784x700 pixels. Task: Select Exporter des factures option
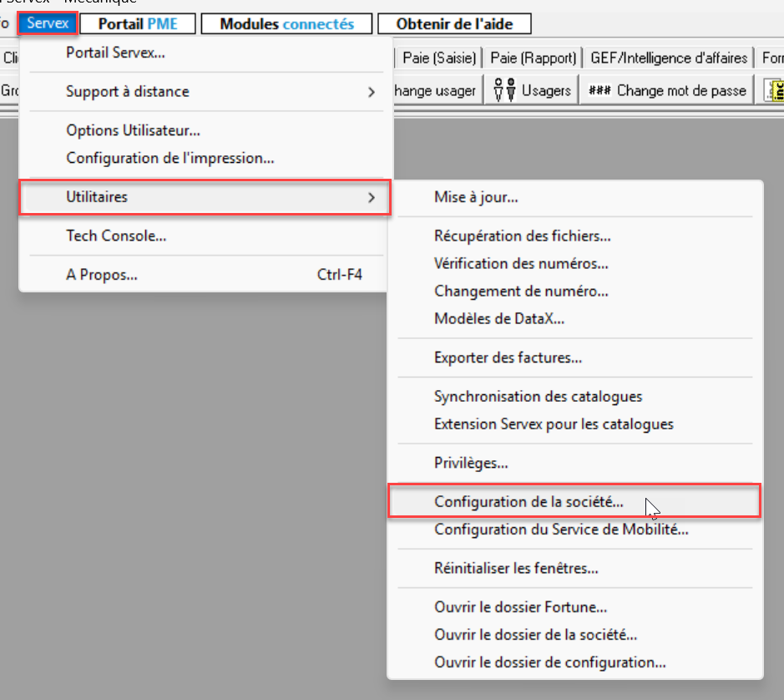tap(508, 358)
